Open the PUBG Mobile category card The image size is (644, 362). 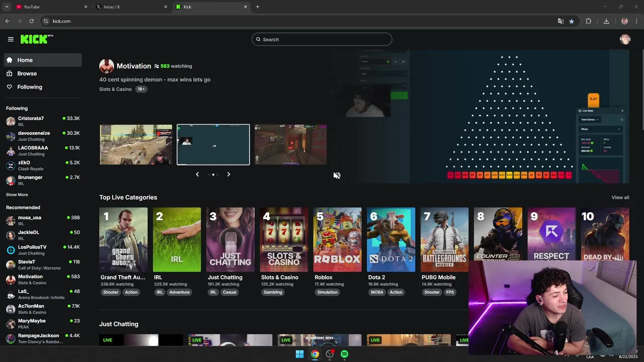coord(444,239)
